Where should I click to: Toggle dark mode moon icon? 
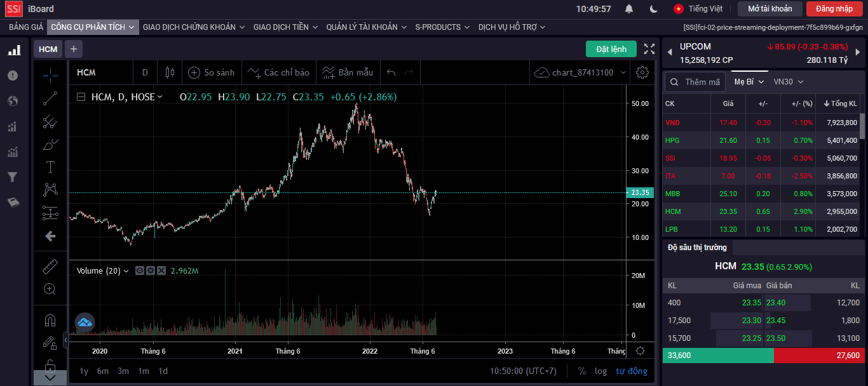[x=654, y=9]
